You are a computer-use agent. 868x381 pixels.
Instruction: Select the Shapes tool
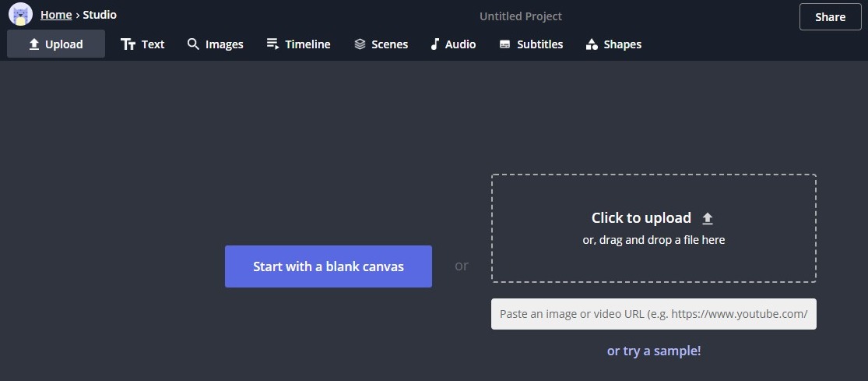click(x=613, y=44)
